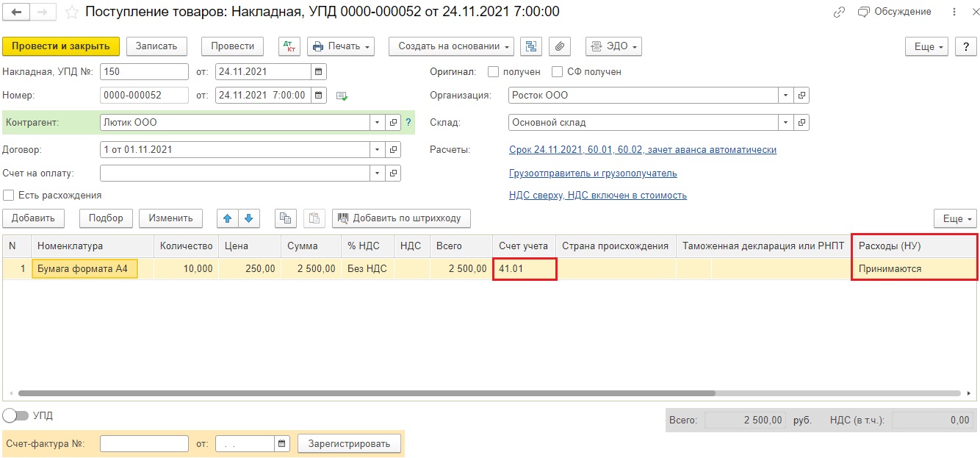
Task: Click the horizontal table scrollbar
Action: click(x=366, y=394)
